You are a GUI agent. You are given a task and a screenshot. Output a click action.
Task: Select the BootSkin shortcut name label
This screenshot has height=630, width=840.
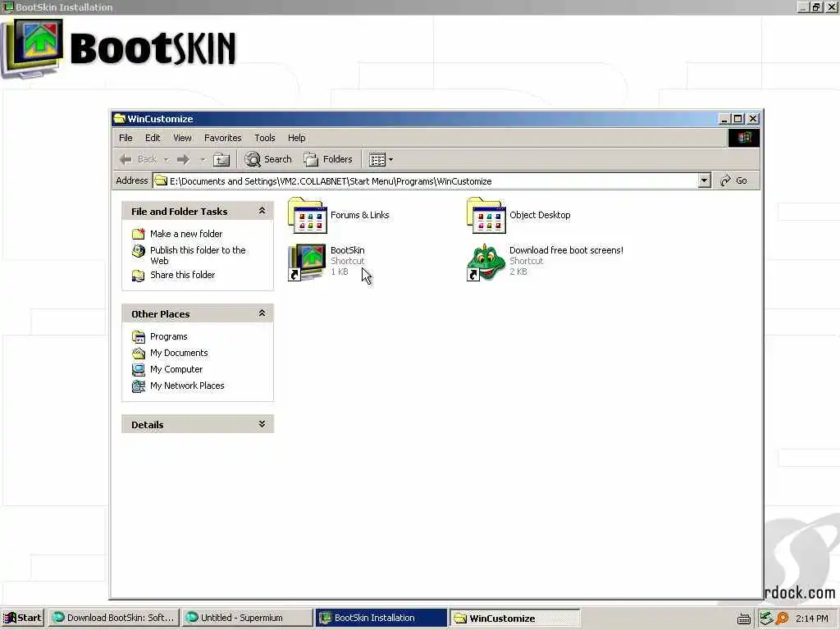click(348, 250)
